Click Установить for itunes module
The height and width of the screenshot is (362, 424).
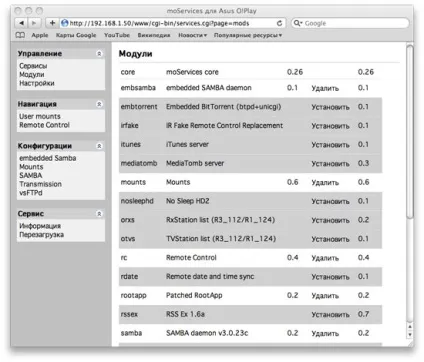pos(330,145)
